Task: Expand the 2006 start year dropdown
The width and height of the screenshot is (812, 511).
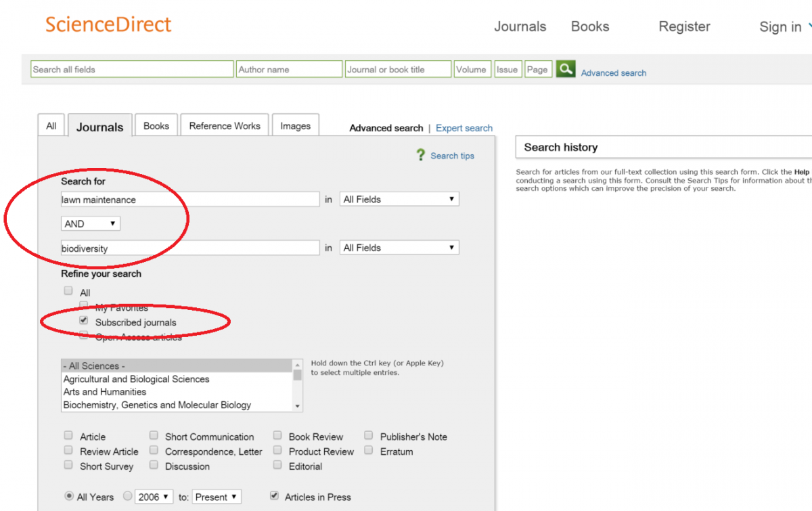Action: [x=155, y=497]
